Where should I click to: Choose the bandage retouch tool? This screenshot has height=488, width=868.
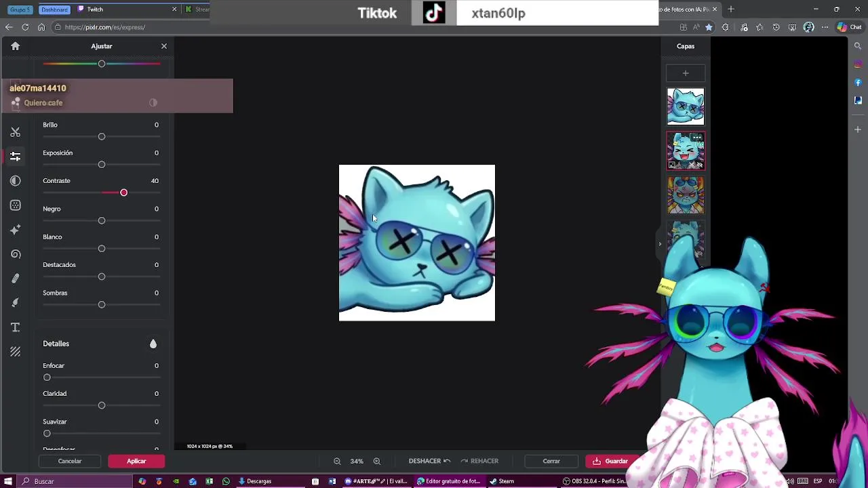pyautogui.click(x=15, y=279)
